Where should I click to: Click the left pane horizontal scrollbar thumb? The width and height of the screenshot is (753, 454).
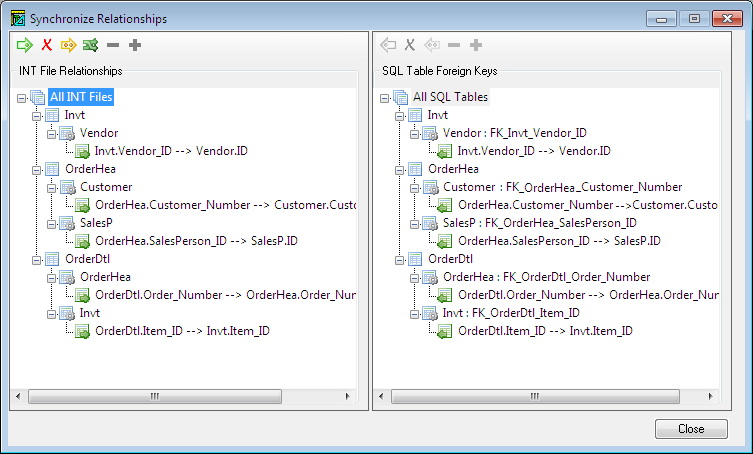tap(155, 396)
